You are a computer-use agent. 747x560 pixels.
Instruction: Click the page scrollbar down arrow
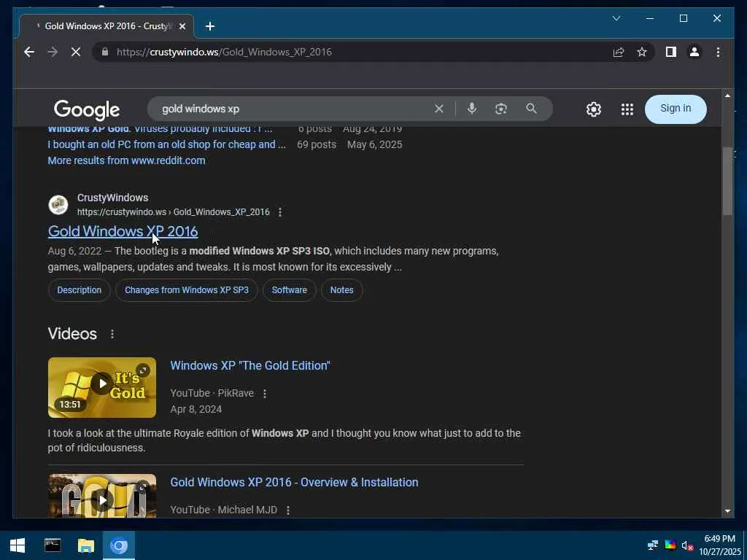pyautogui.click(x=727, y=511)
